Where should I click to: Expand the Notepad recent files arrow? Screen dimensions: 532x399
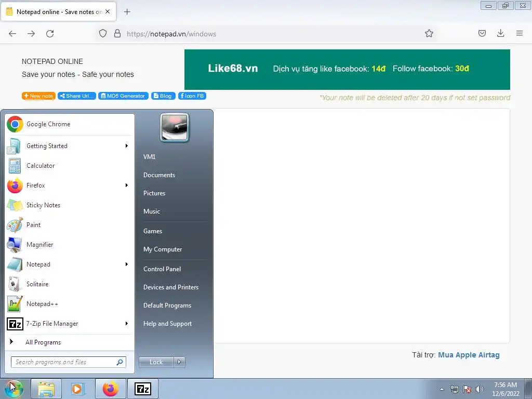pyautogui.click(x=127, y=264)
